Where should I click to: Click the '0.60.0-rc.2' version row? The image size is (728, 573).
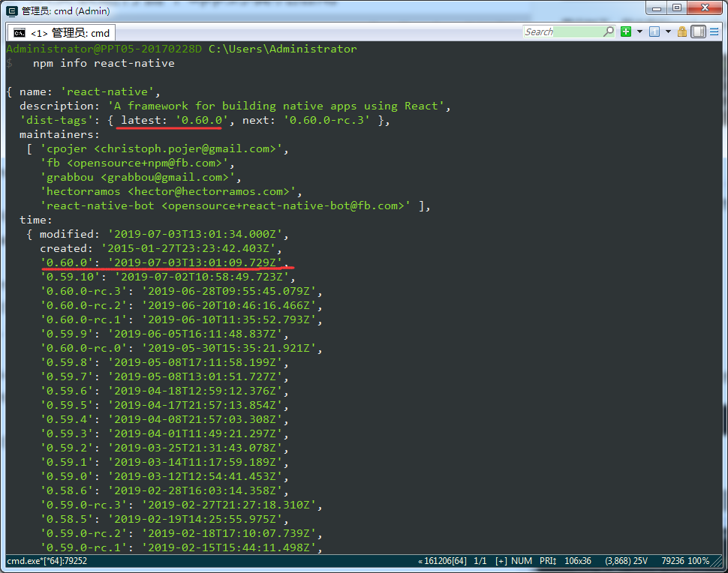tap(182, 306)
